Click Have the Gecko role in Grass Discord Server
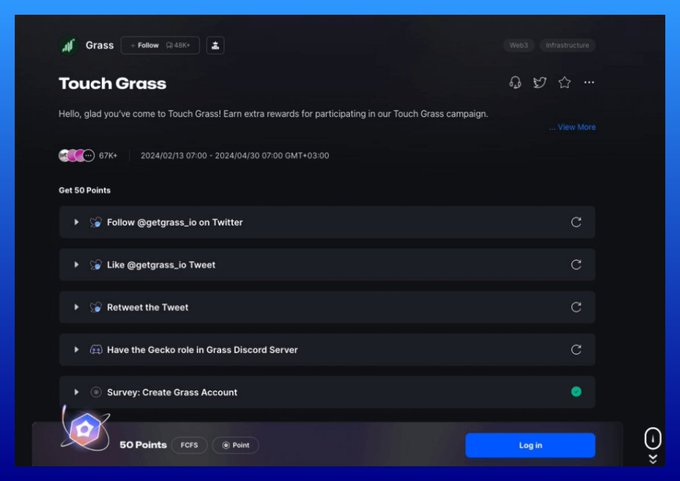Viewport: 680px width, 481px height. coord(202,350)
